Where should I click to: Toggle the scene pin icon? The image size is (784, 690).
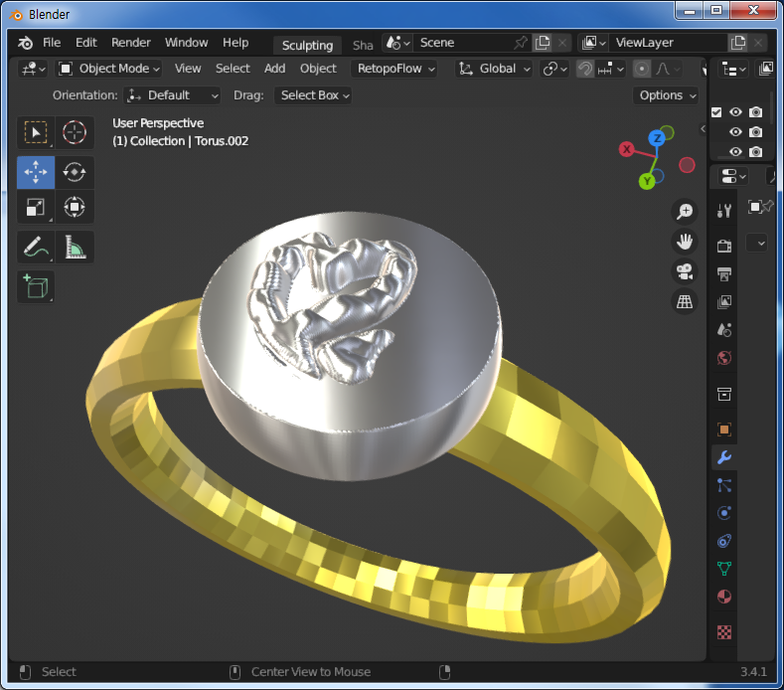pos(520,43)
